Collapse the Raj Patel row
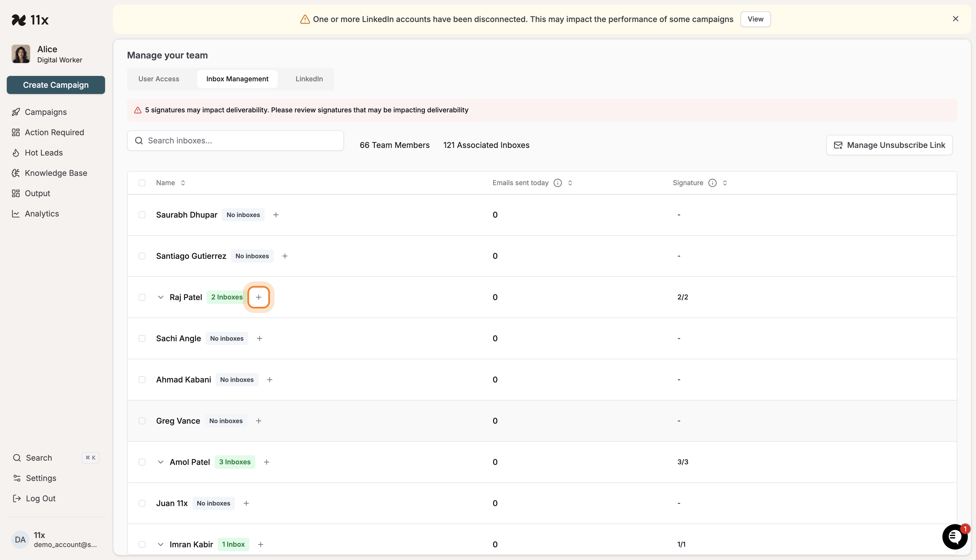The image size is (976, 560). (x=161, y=297)
